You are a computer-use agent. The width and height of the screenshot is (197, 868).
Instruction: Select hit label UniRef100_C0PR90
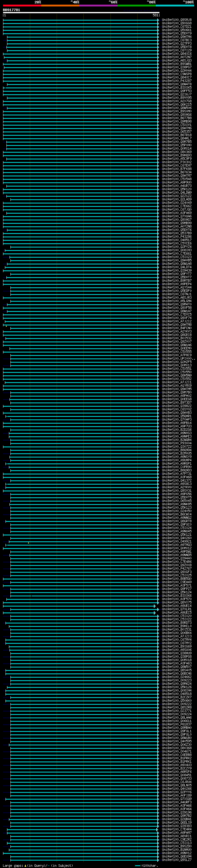177,467
